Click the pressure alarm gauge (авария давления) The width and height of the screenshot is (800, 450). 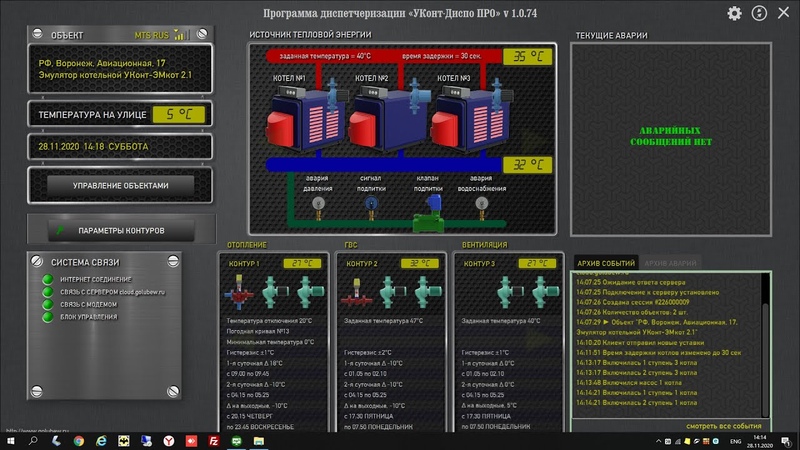pos(318,208)
